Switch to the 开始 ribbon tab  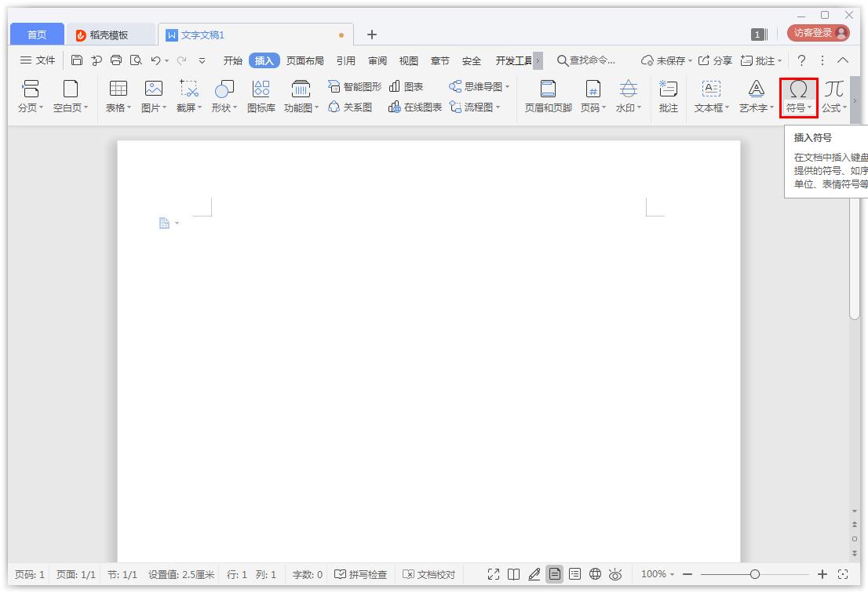pos(232,60)
